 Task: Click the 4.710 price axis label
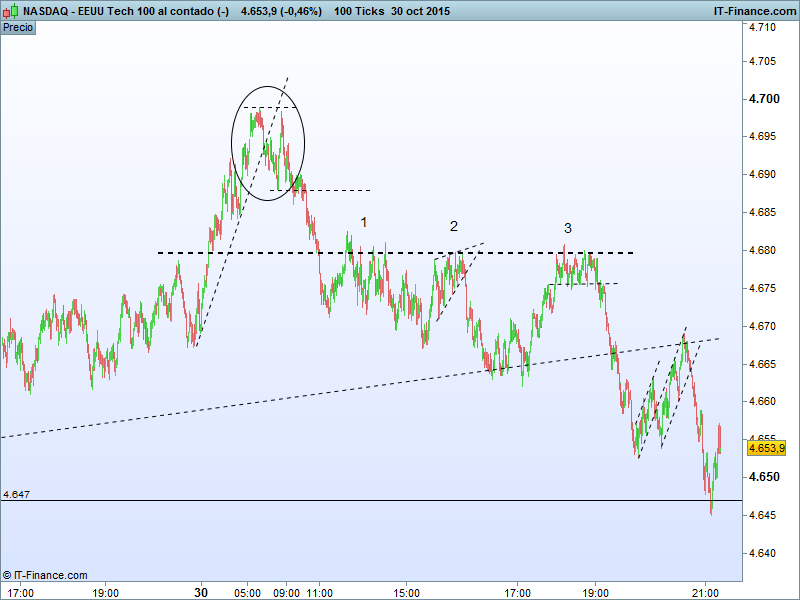pyautogui.click(x=762, y=27)
